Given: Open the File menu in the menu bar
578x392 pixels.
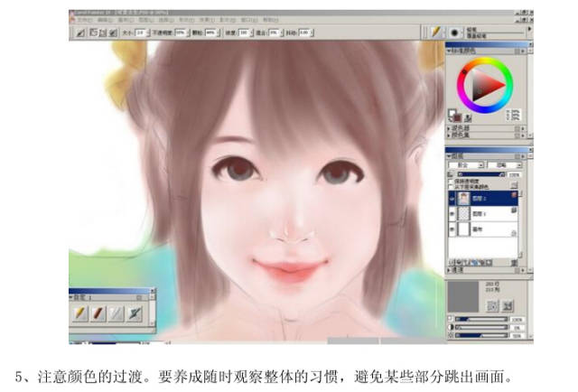Looking at the screenshot, I should pyautogui.click(x=84, y=20).
